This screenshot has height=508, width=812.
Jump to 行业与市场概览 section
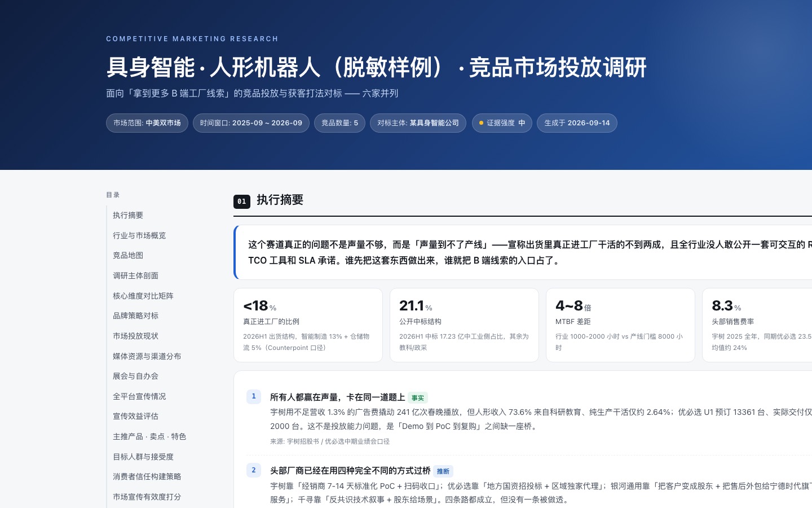(x=139, y=235)
